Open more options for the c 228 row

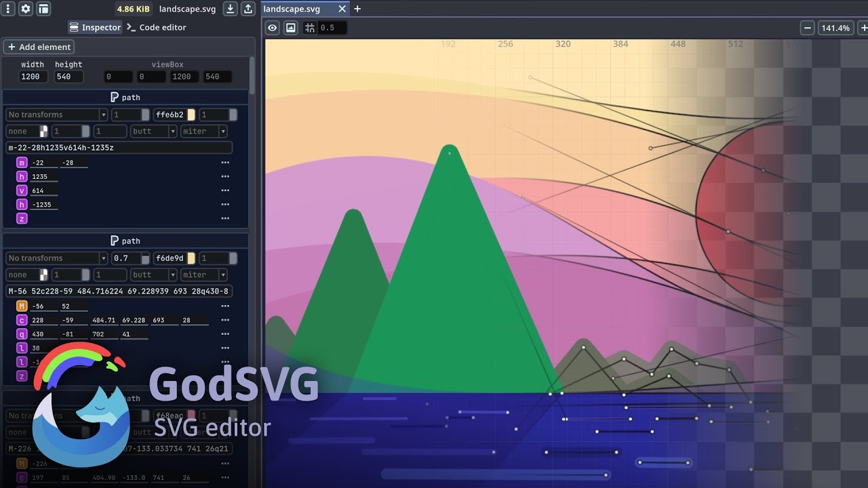coord(225,320)
